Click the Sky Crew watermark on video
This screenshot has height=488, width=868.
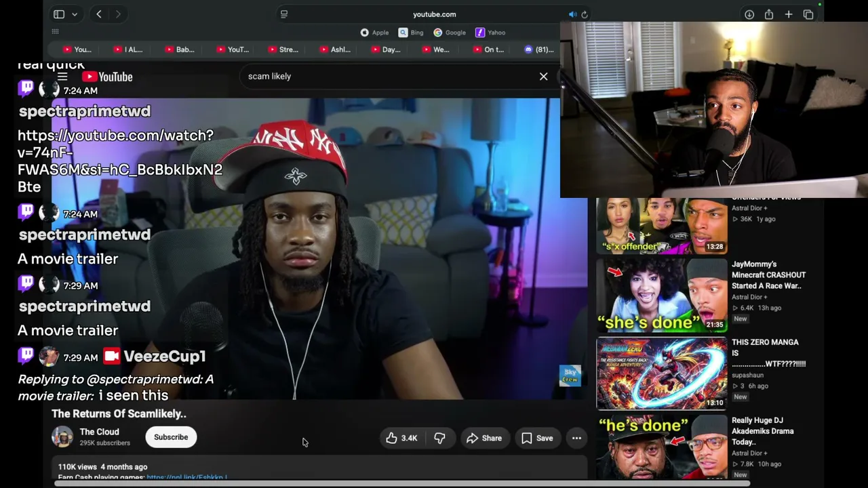pyautogui.click(x=570, y=375)
